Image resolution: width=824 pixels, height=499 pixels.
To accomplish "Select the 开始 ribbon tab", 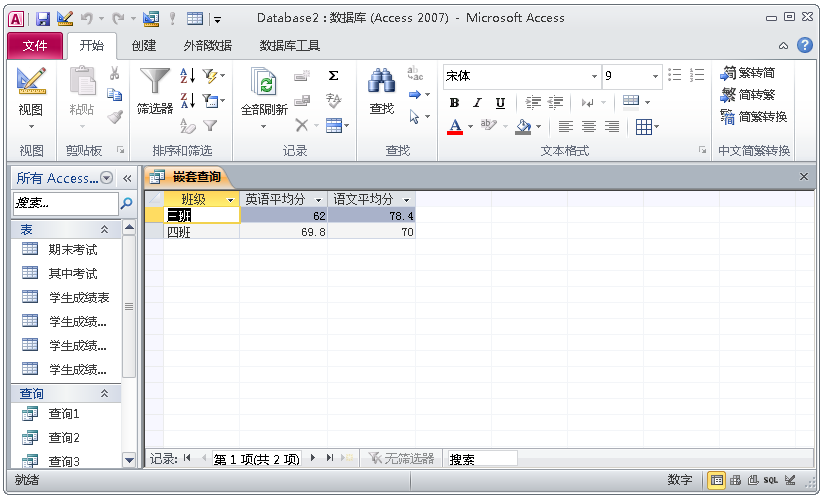I will [x=92, y=46].
